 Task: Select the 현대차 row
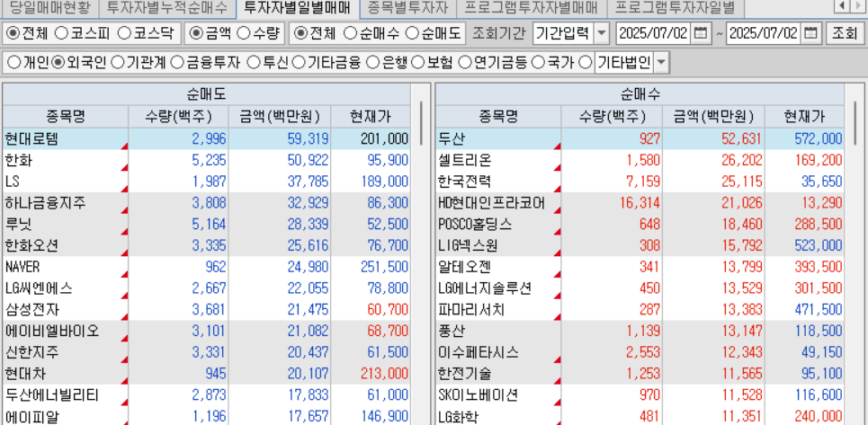coord(207,373)
